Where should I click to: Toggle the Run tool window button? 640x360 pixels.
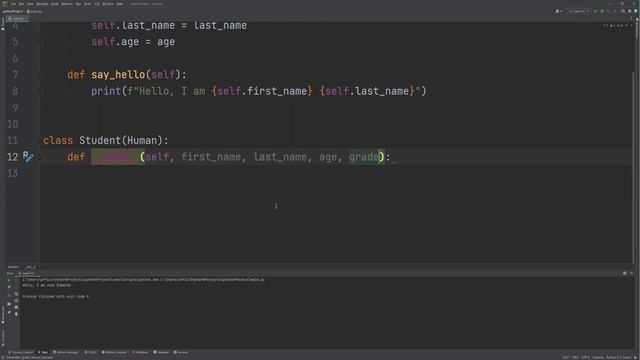[43, 352]
